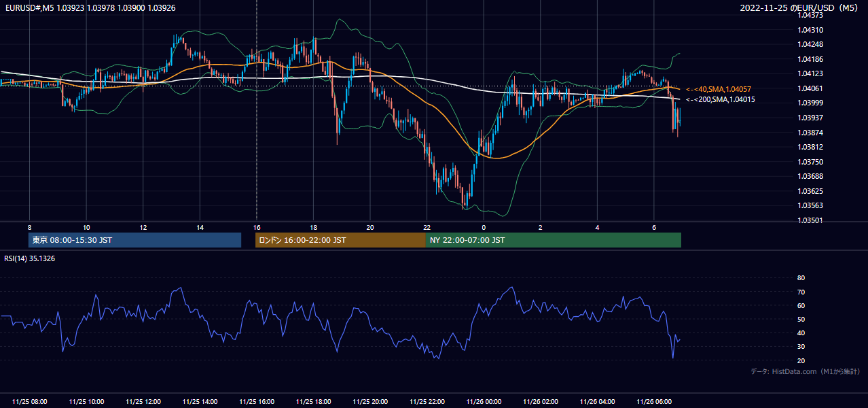
Task: Click the RSI 30 level label
Action: coord(801,347)
